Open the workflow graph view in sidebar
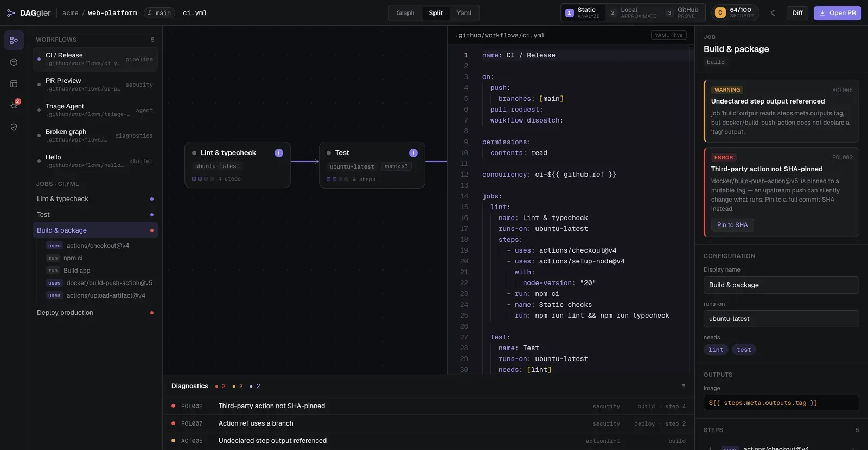The image size is (868, 450). pyautogui.click(x=14, y=40)
